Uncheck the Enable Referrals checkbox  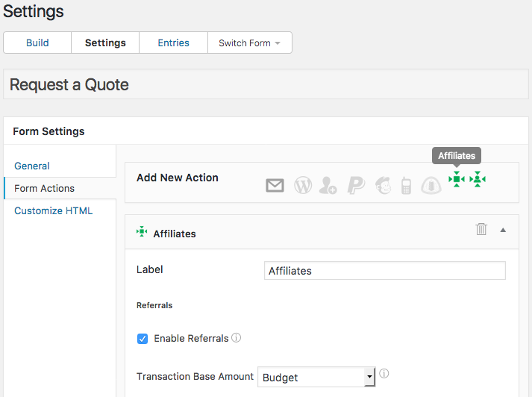point(143,339)
